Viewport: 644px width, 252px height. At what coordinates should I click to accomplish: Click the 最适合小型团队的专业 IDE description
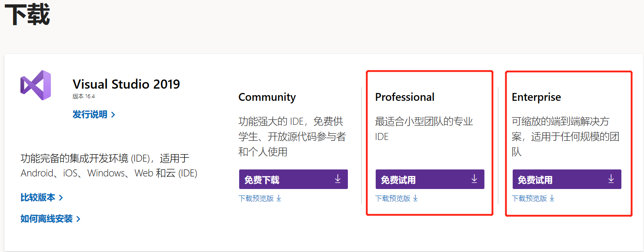tap(424, 129)
